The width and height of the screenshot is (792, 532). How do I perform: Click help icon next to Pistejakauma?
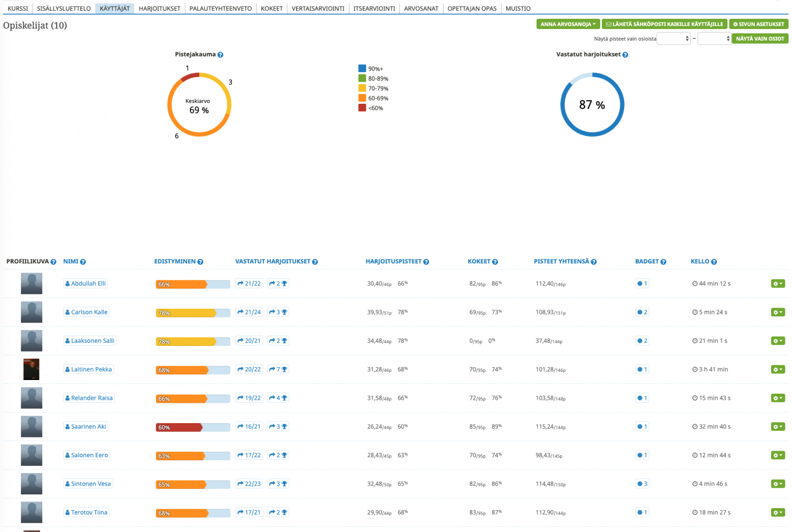[220, 55]
